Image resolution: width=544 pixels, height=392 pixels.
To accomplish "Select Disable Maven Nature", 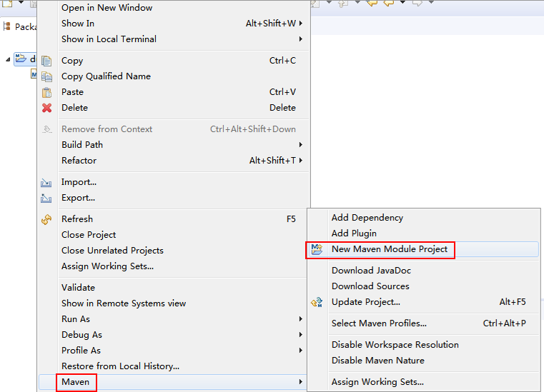I will pos(424,361).
